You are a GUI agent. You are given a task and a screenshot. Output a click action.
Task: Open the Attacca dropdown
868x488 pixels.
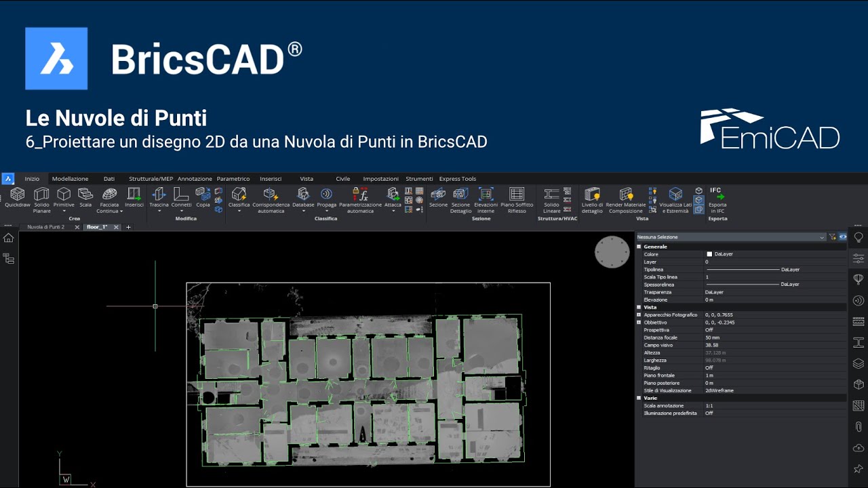[x=393, y=211]
